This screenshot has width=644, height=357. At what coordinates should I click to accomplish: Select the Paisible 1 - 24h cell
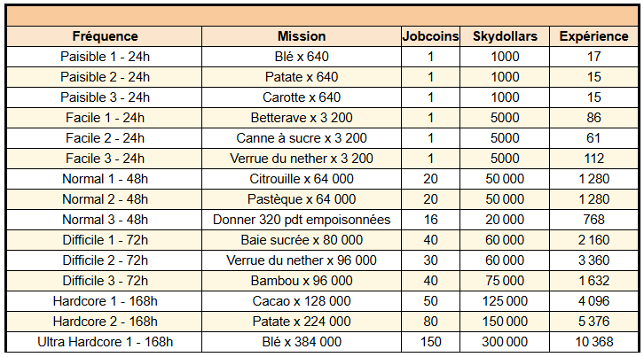click(x=105, y=57)
